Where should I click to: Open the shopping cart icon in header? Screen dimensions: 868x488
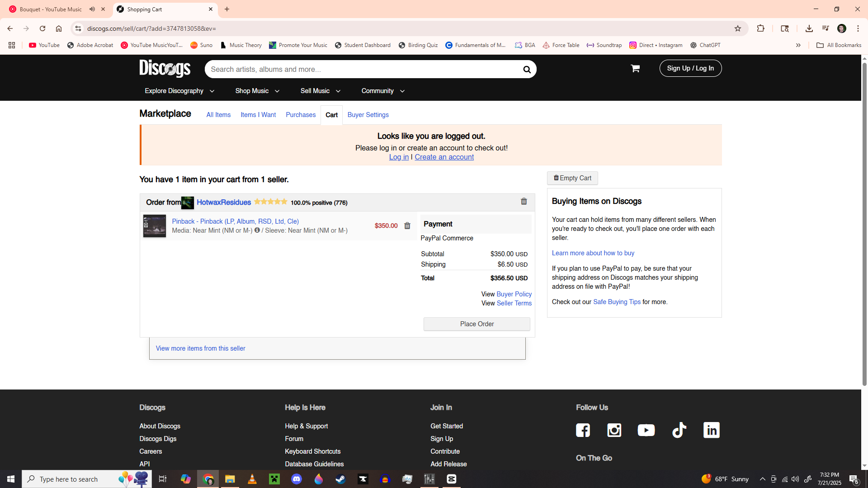pyautogui.click(x=635, y=68)
